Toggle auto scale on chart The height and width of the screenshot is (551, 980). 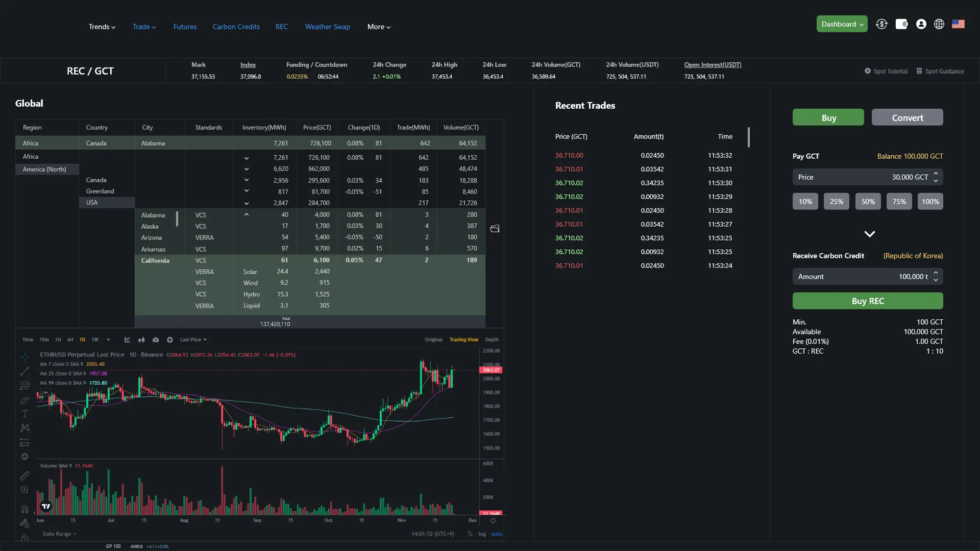tap(496, 534)
